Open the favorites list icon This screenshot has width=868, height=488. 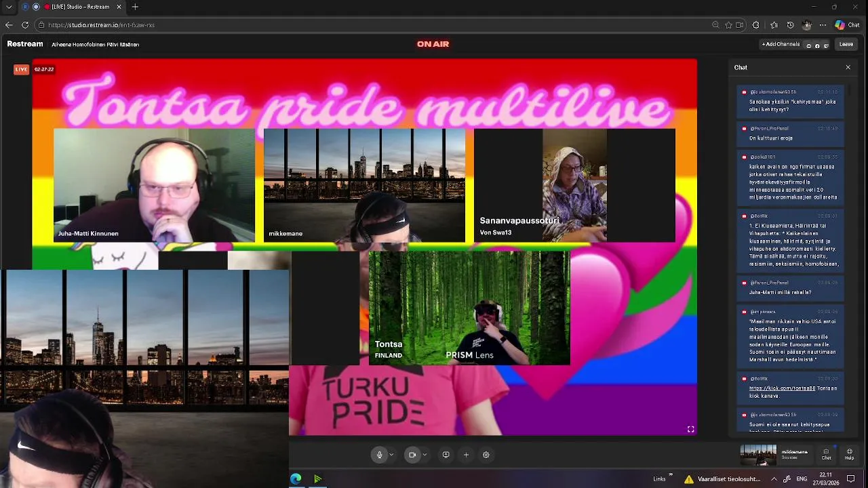click(x=774, y=25)
